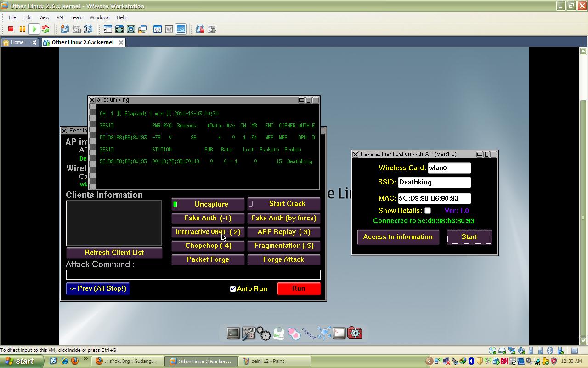Click the Prev (All Stop!) button

coord(98,288)
